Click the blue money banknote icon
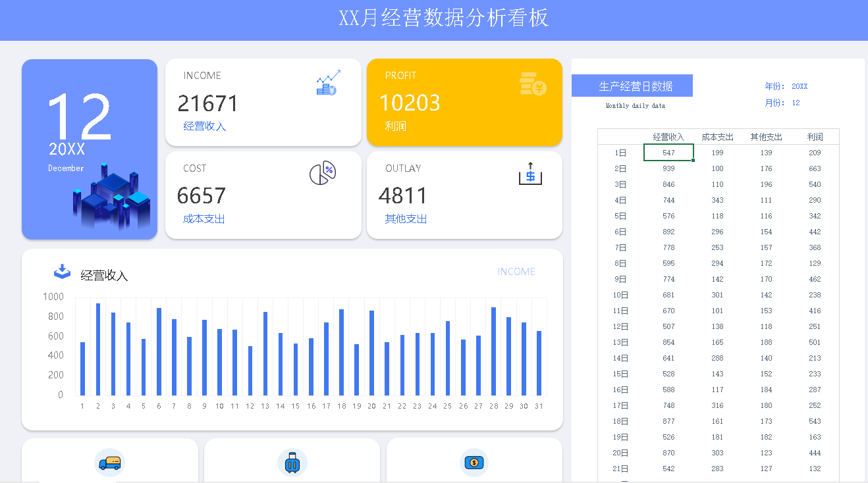868x483 pixels. [474, 462]
